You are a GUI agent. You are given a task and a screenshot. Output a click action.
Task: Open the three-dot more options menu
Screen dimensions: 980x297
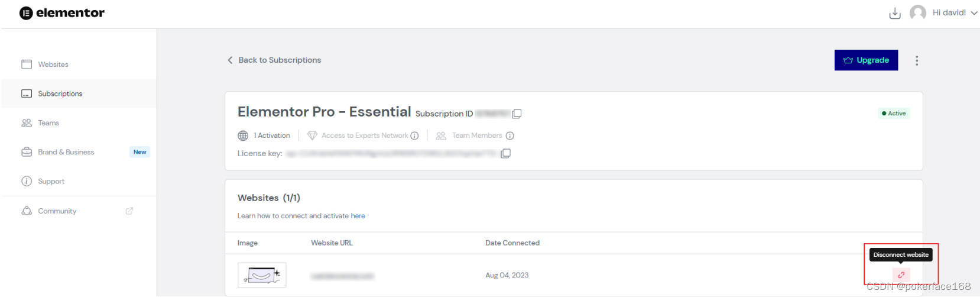pos(917,60)
